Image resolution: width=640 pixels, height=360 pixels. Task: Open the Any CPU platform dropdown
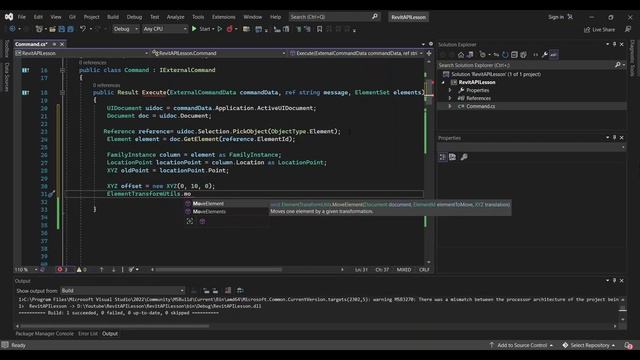pyautogui.click(x=164, y=29)
